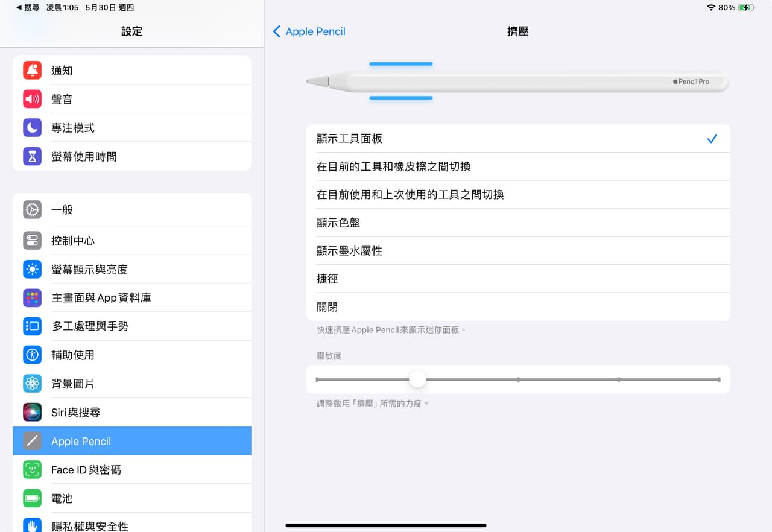772x532 pixels.
Task: Tap the home indicator bar at bottom
Action: 386,525
